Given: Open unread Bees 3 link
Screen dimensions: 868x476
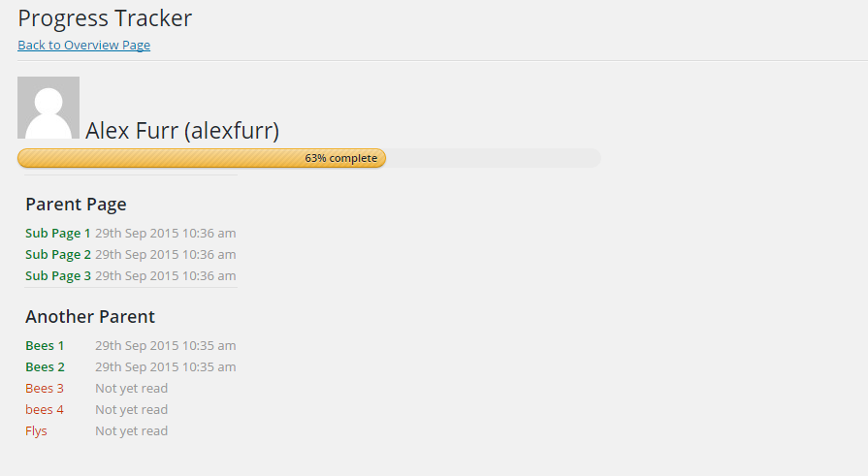Looking at the screenshot, I should pos(45,388).
